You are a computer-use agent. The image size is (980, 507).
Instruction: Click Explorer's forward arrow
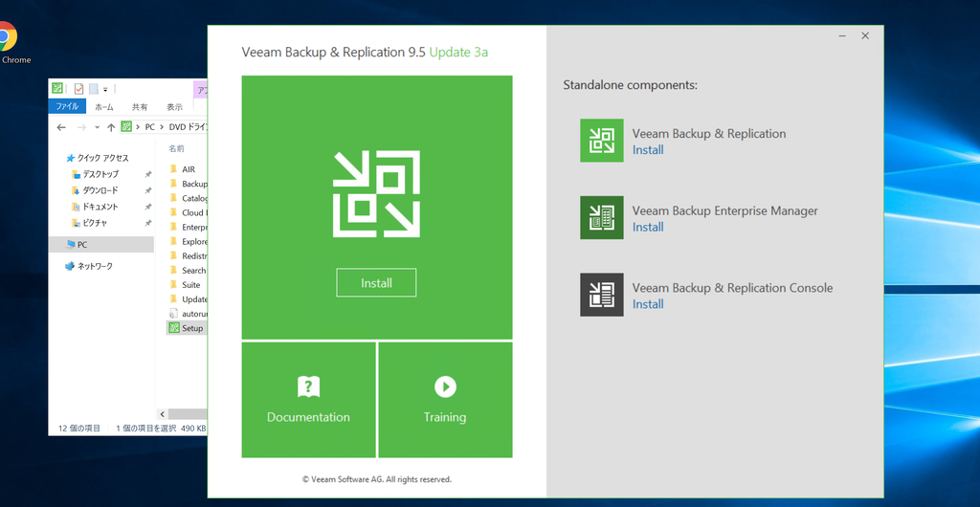(81, 127)
